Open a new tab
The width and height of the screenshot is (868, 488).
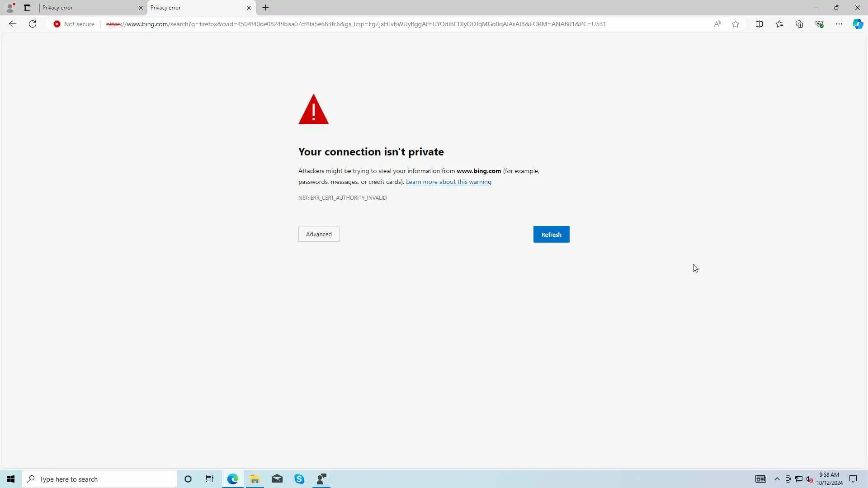(265, 8)
